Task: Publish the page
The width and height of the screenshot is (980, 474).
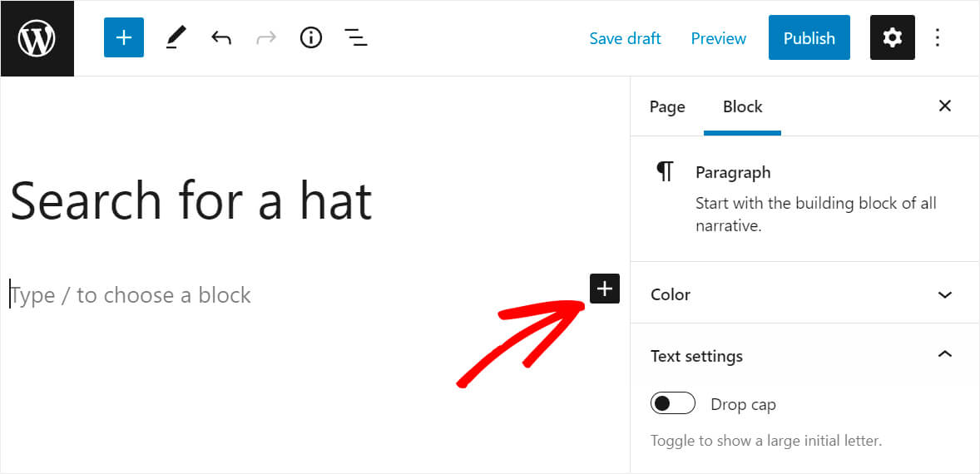Action: pyautogui.click(x=809, y=37)
